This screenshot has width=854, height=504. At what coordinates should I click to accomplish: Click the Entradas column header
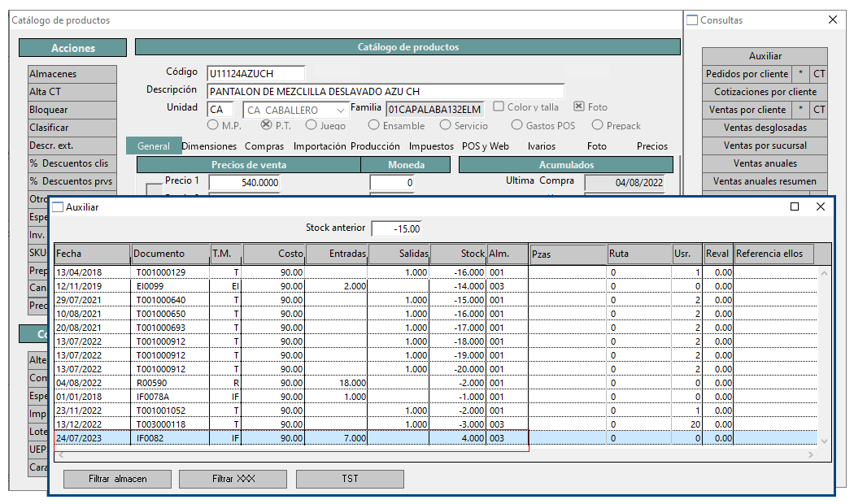(337, 254)
